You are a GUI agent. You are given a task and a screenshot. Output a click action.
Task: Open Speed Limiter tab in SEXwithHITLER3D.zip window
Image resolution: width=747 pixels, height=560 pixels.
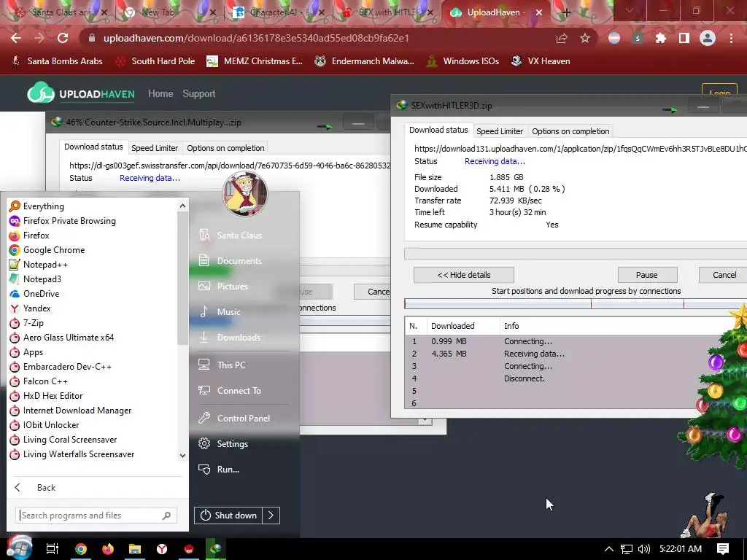tap(500, 131)
